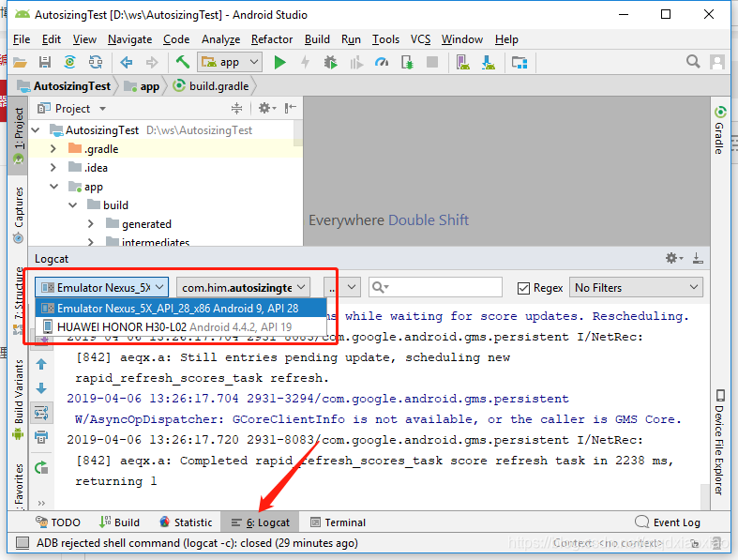The height and width of the screenshot is (560, 738).
Task: Navigate forward with the right arrow icon
Action: (152, 62)
